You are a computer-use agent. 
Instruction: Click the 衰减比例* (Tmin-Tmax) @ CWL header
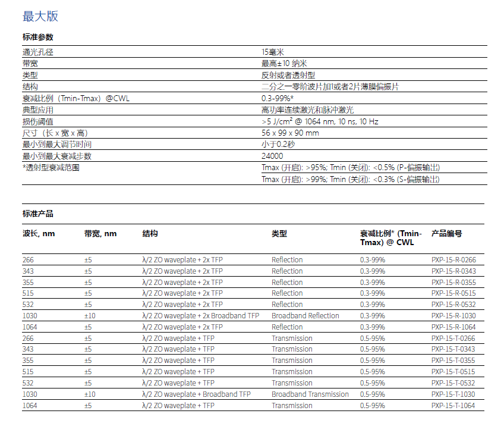[390, 238]
